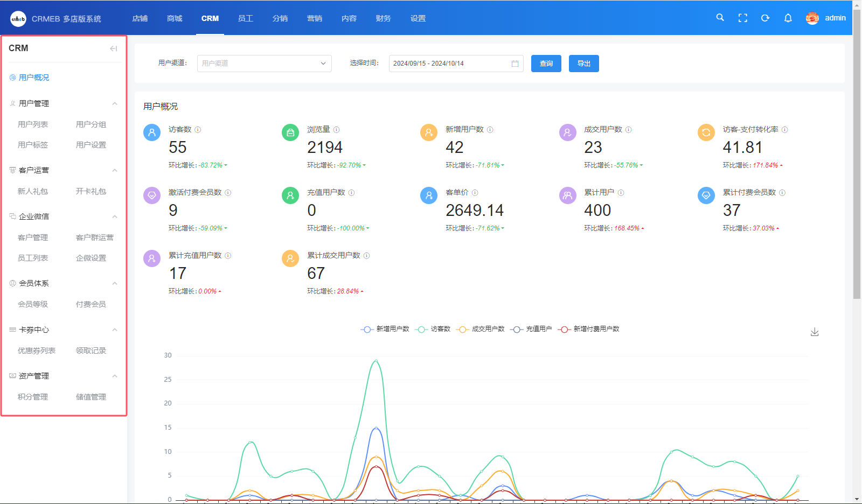The image size is (862, 504).
Task: Toggle 充值用户 series in chart legend
Action: click(531, 329)
